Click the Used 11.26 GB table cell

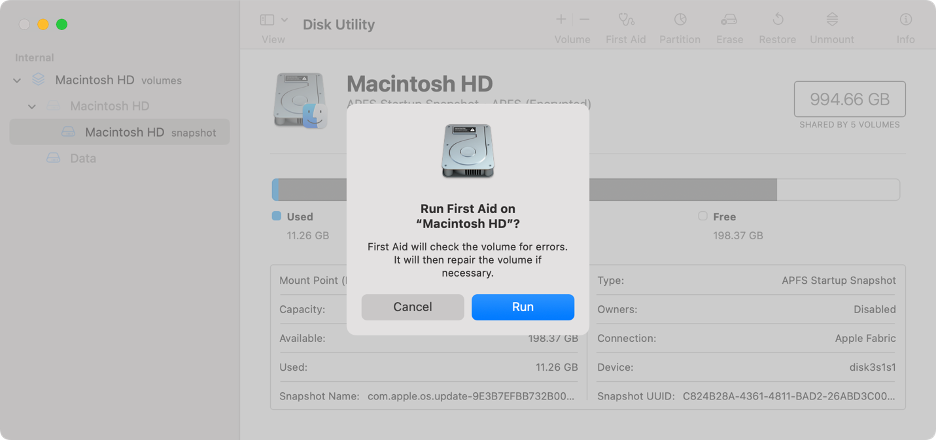556,368
